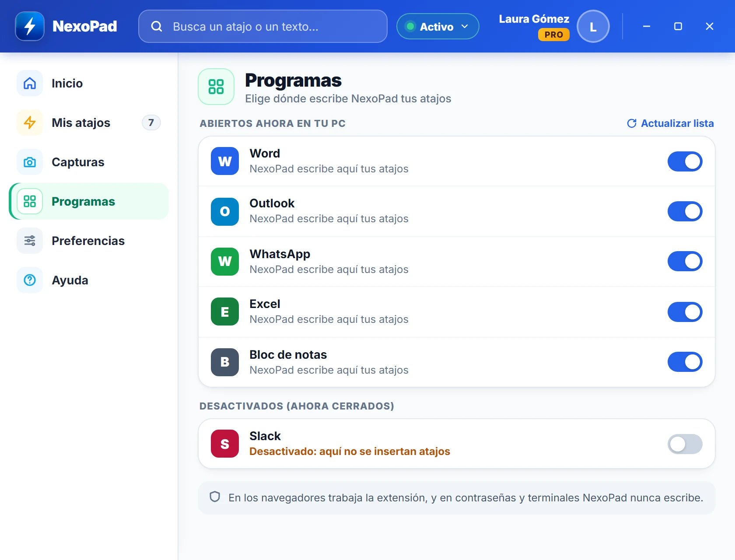Click the Preferencias sliders icon

click(x=30, y=241)
